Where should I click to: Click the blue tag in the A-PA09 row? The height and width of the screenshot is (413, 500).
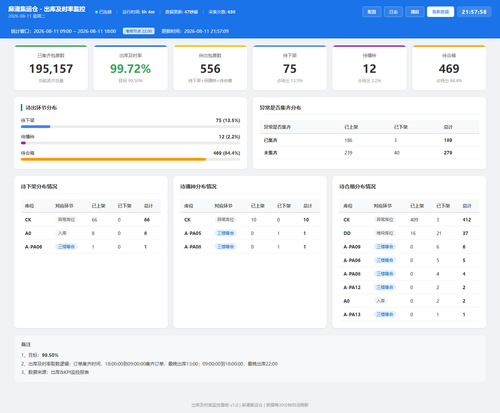(x=385, y=247)
